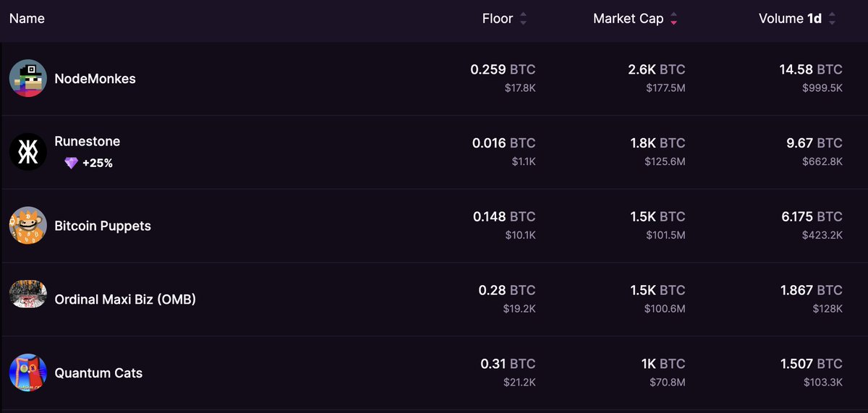Viewport: 868px width, 413px height.
Task: Open the NodeMonkes collection link
Action: pyautogui.click(x=95, y=79)
